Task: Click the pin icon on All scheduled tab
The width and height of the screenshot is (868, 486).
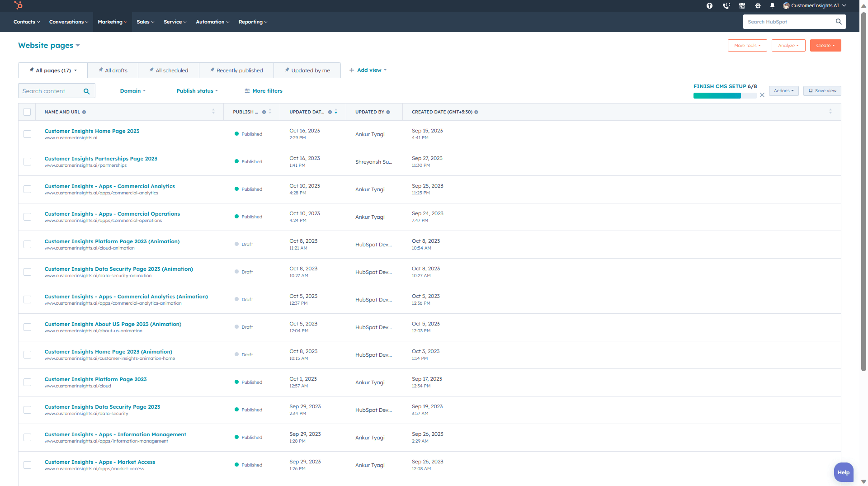Action: 151,70
